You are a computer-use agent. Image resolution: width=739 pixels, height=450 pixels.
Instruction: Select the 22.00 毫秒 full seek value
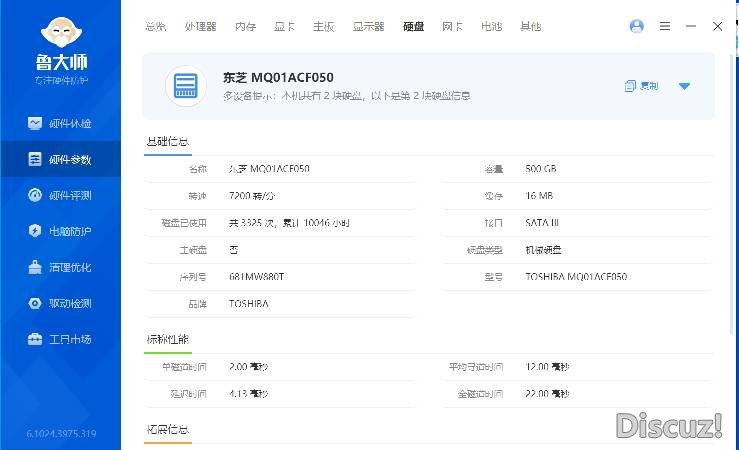pos(547,393)
